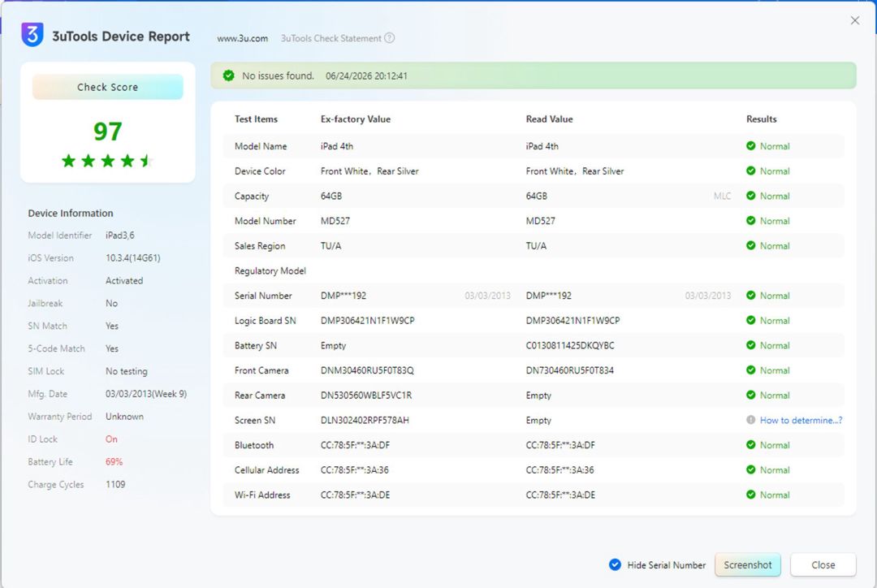The image size is (877, 588).
Task: Click the Battery SN read value C0130811425DKQYBC
Action: coord(570,346)
